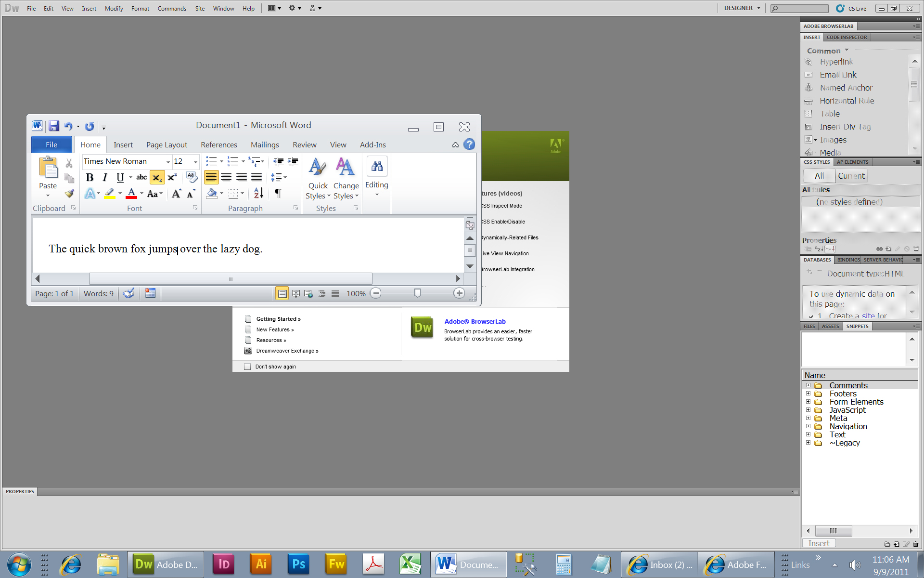Click the Hyperlink item in Dreamweaver Insert panel
This screenshot has height=578, width=924.
point(836,62)
